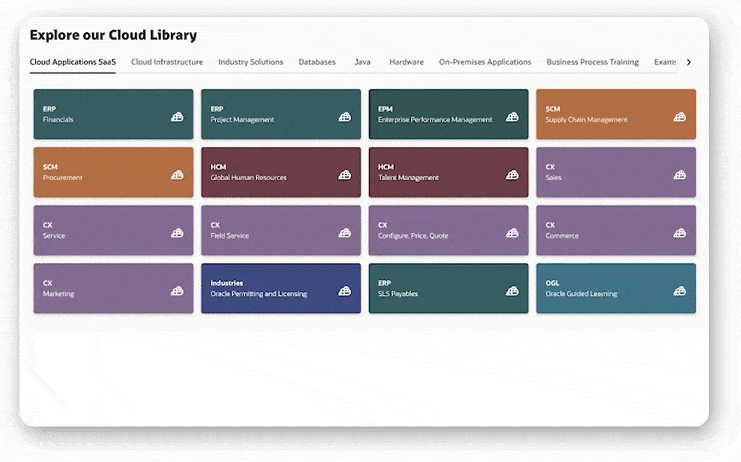Open the Industry Solutions tab

(x=250, y=62)
